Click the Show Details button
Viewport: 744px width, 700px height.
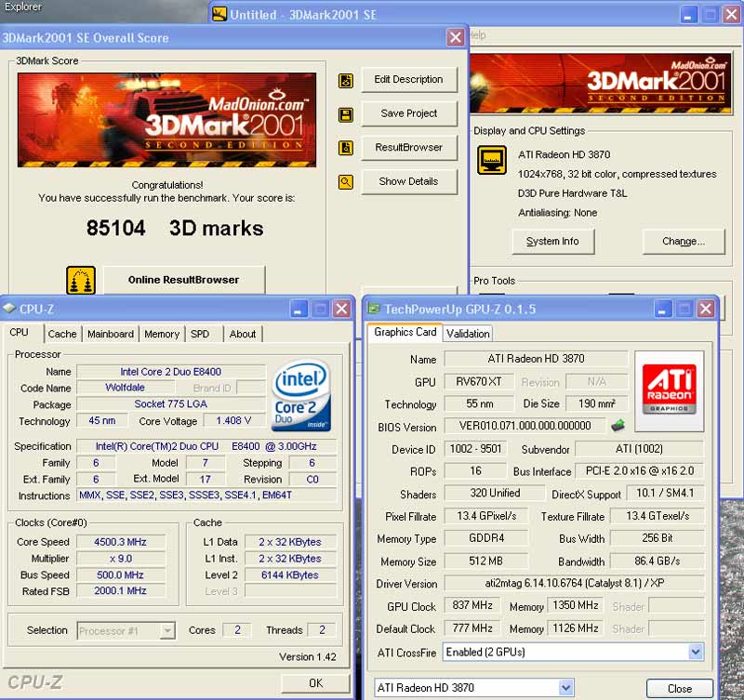[408, 181]
